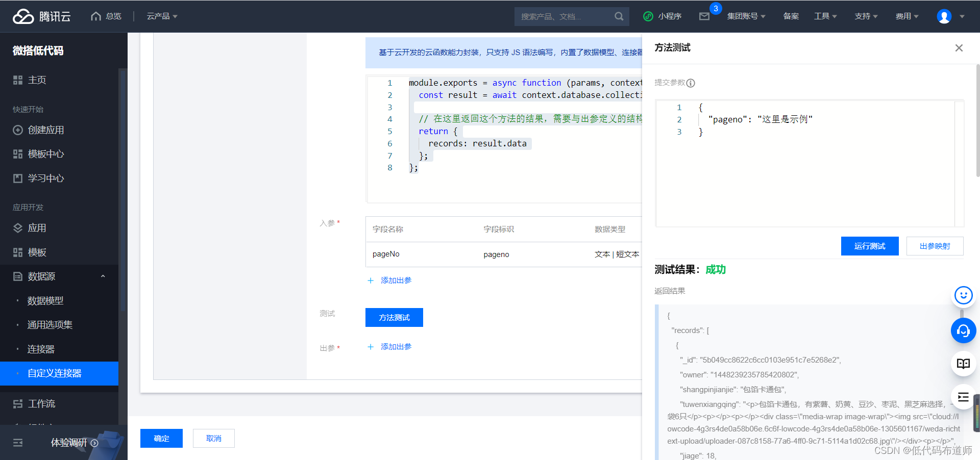This screenshot has height=460, width=980.
Task: Open the 小程序 mini program link
Action: [663, 16]
